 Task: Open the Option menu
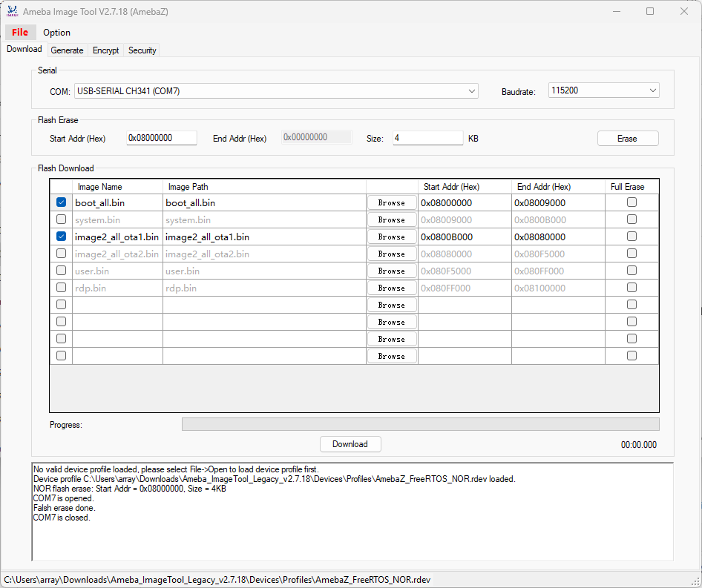coord(56,33)
